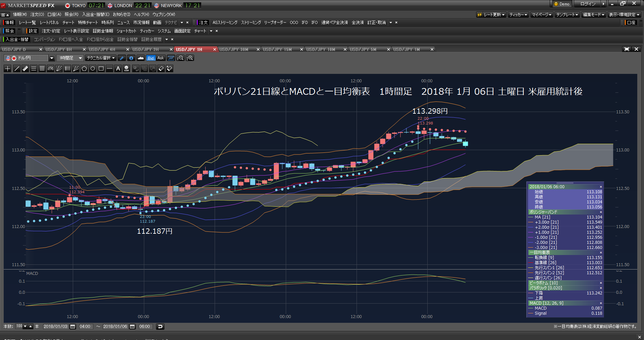Click the 全決済 toolbar button
The width and height of the screenshot is (644, 340).
358,23
